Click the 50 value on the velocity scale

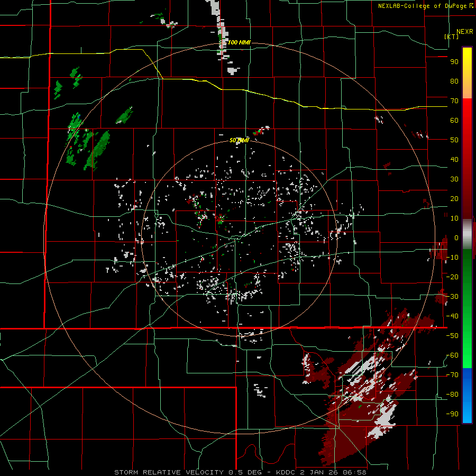tap(454, 140)
